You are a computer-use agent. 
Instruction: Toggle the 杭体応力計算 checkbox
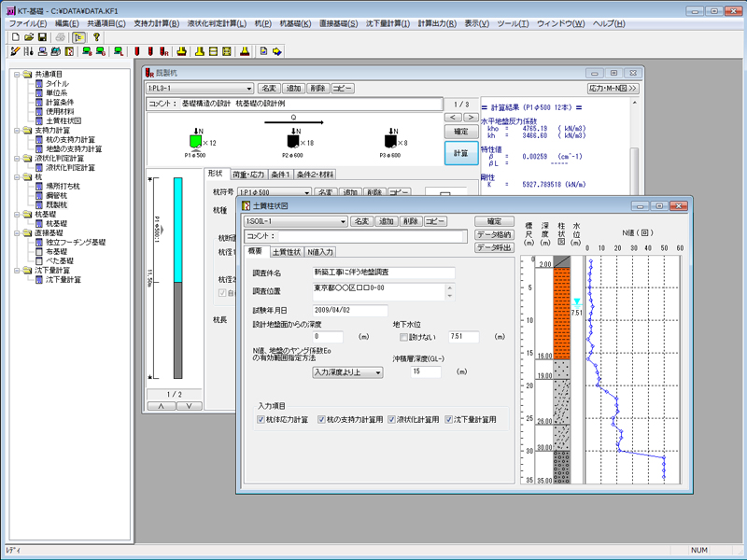(x=261, y=420)
